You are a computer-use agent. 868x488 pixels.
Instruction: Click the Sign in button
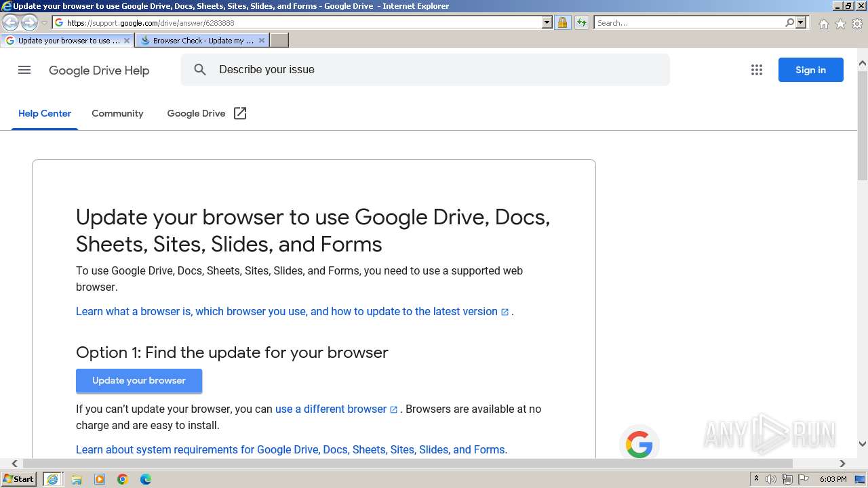coord(810,70)
